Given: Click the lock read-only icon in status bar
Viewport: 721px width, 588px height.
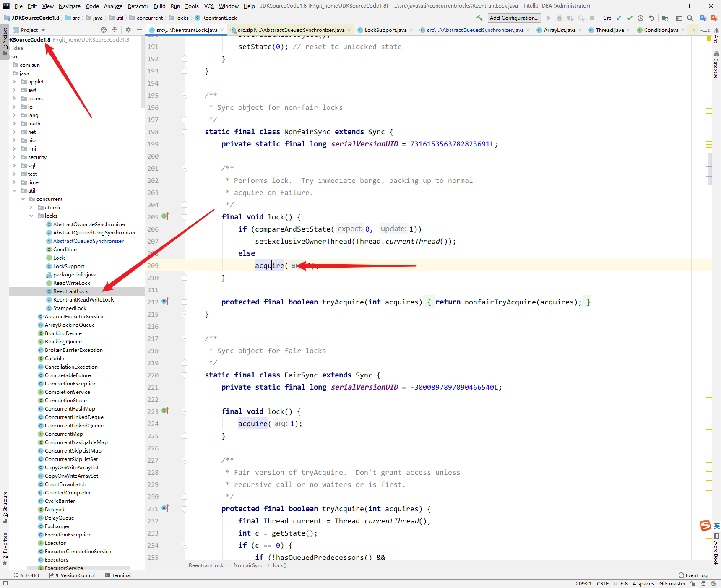Looking at the screenshot, I should (x=693, y=584).
